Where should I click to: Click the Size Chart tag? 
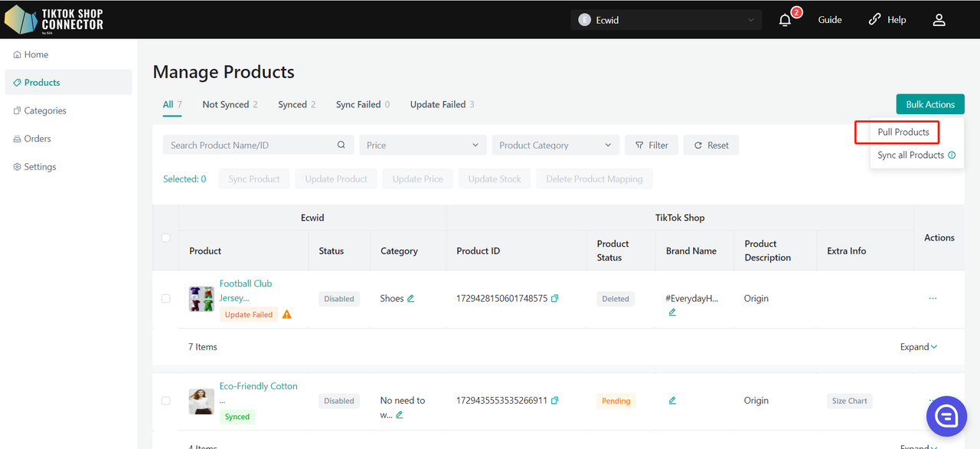850,401
